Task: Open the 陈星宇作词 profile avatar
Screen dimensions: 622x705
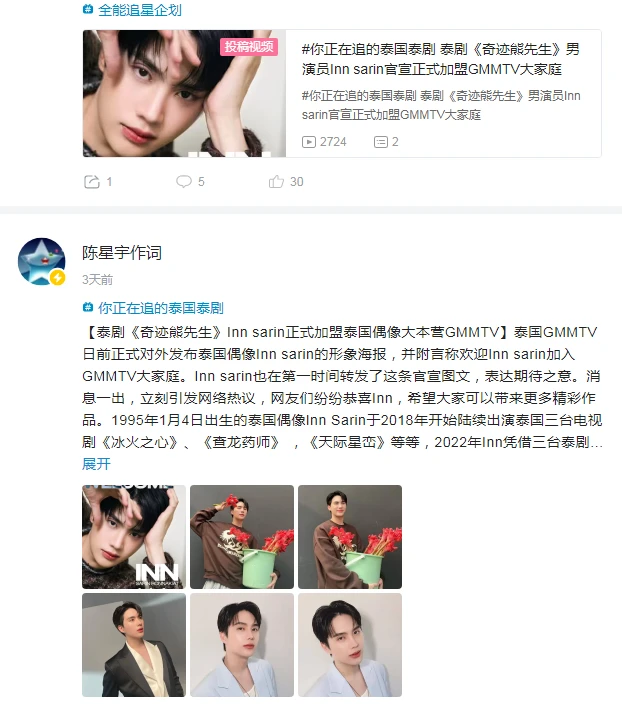Action: point(42,261)
